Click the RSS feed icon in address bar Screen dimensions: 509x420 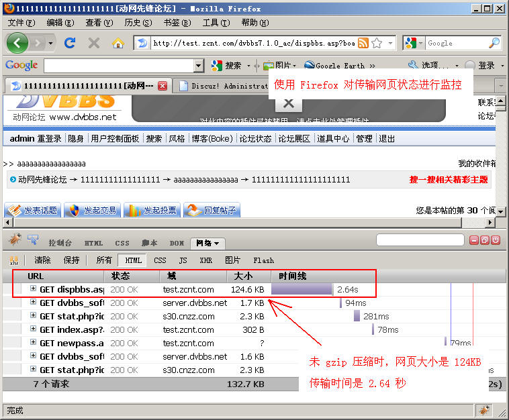pos(363,43)
